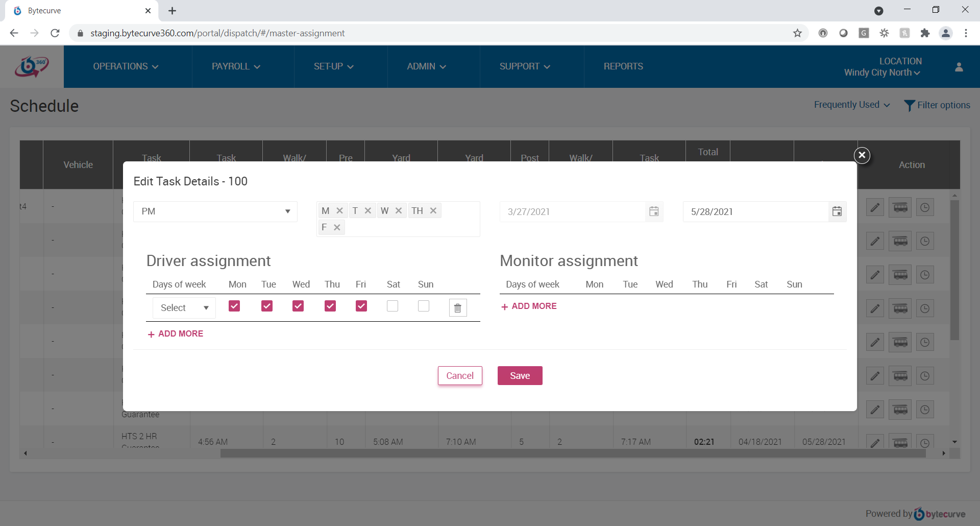This screenshot has width=980, height=526.
Task: Remove the M day tag
Action: [x=340, y=210]
